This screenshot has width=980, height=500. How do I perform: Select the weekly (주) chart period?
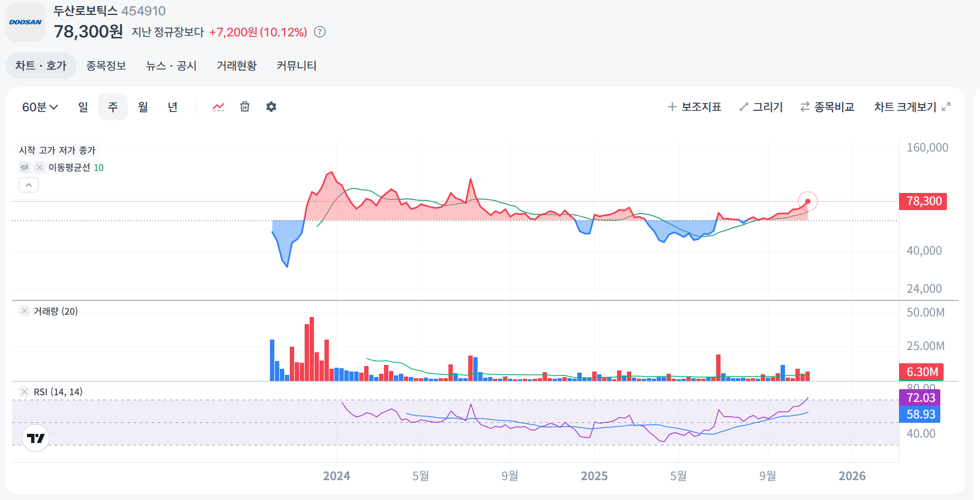[113, 107]
